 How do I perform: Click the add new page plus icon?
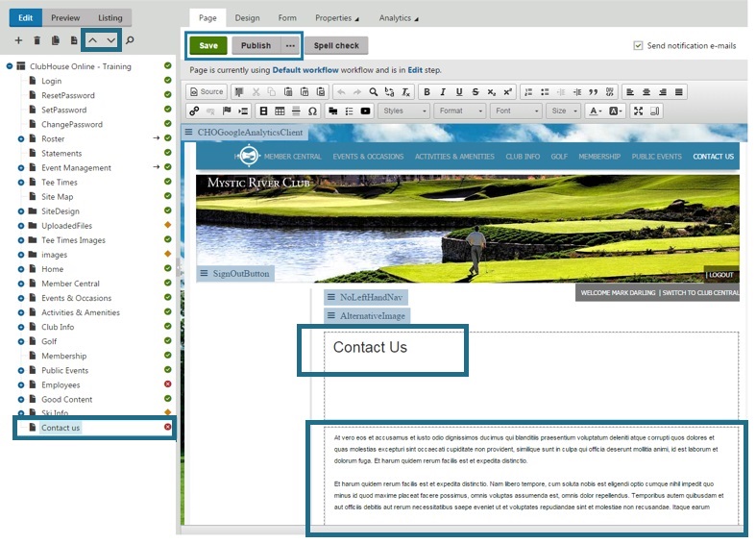point(18,40)
